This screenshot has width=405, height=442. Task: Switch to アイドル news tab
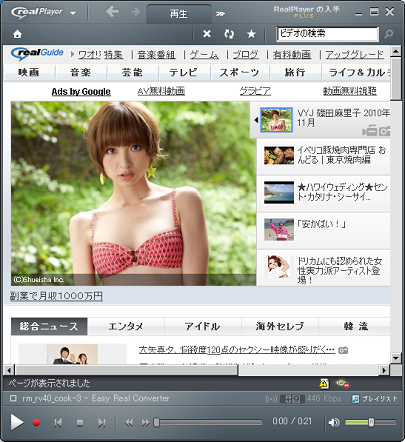[x=203, y=326]
